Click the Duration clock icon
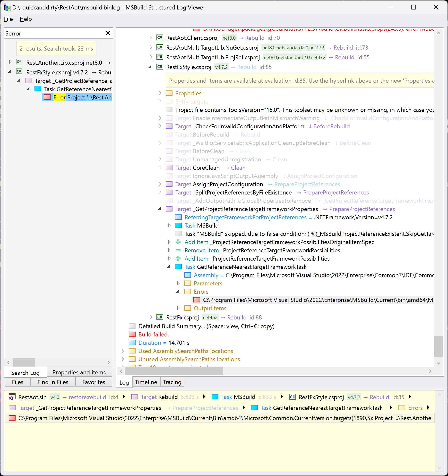 click(132, 343)
